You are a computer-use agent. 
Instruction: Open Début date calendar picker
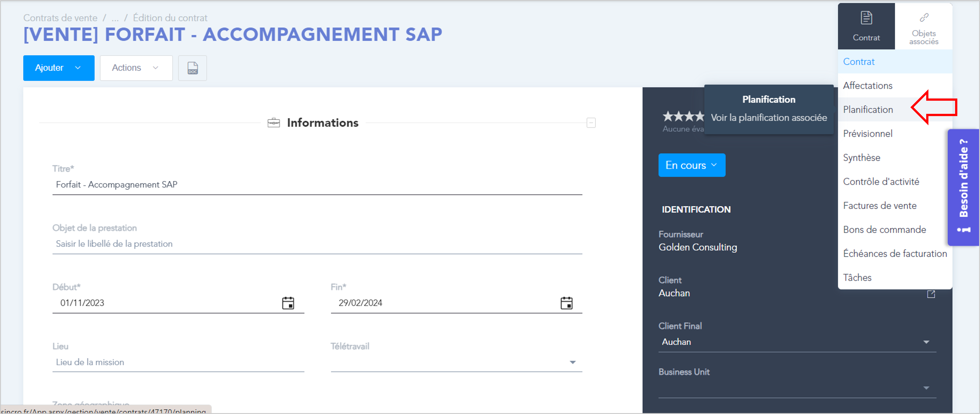point(288,303)
